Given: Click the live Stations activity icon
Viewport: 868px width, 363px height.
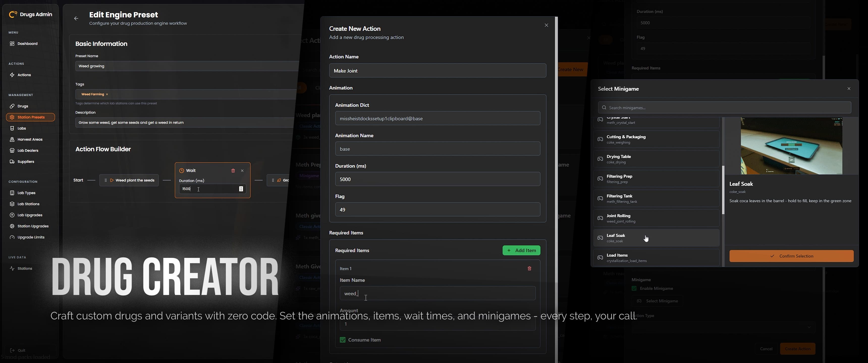Looking at the screenshot, I should tap(12, 269).
